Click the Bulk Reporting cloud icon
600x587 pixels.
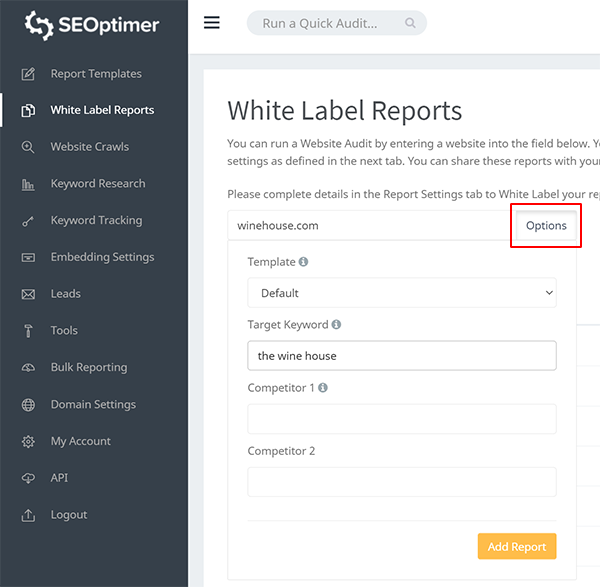click(28, 367)
